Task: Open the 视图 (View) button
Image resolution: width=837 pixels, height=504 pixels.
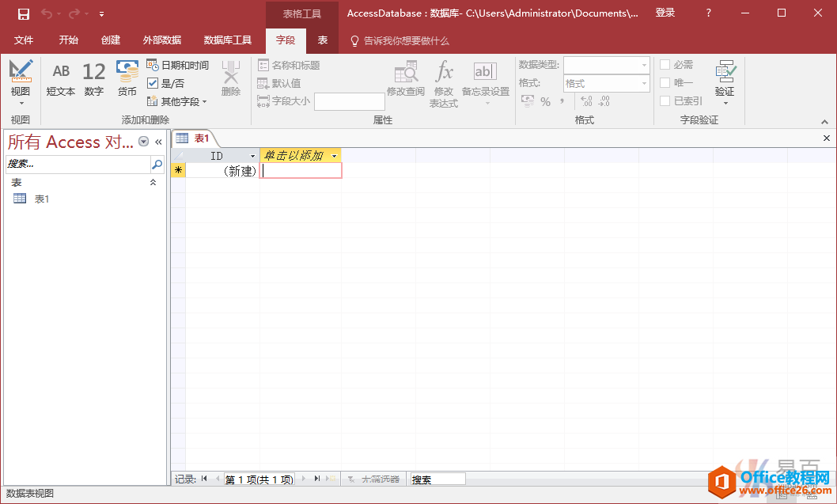Action: pyautogui.click(x=21, y=82)
